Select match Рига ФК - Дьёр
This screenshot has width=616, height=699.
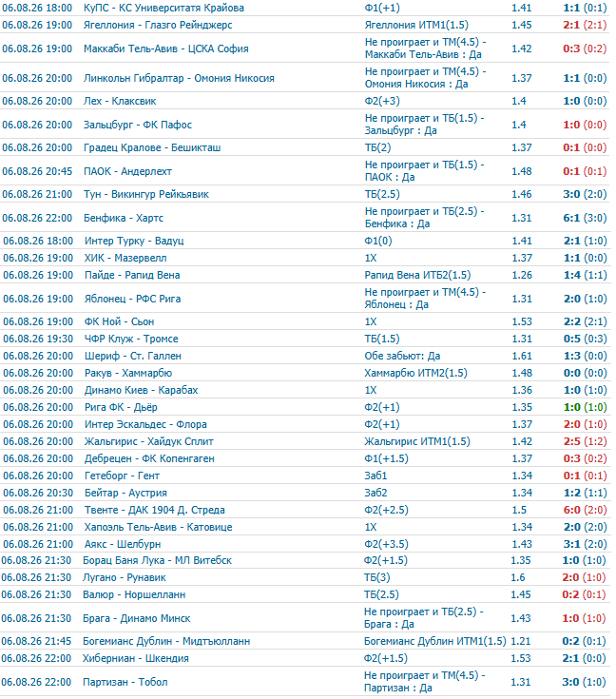coord(121,407)
